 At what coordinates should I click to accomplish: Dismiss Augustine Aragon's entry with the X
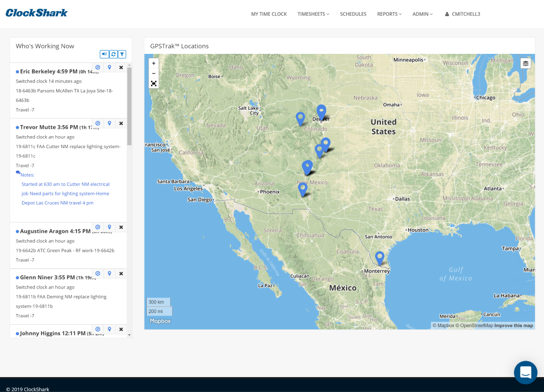121,227
